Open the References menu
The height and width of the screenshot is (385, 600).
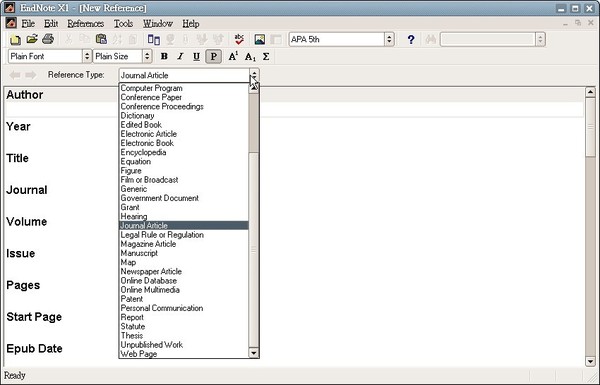click(x=86, y=24)
